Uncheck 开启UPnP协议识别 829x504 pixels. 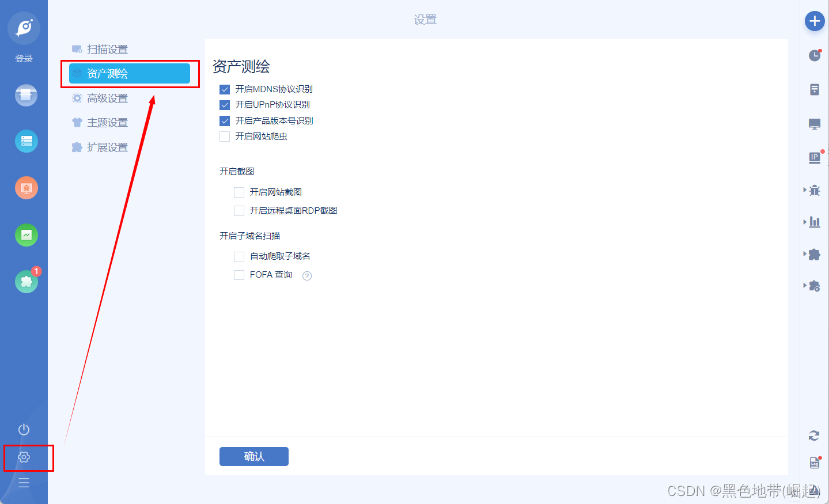point(225,105)
